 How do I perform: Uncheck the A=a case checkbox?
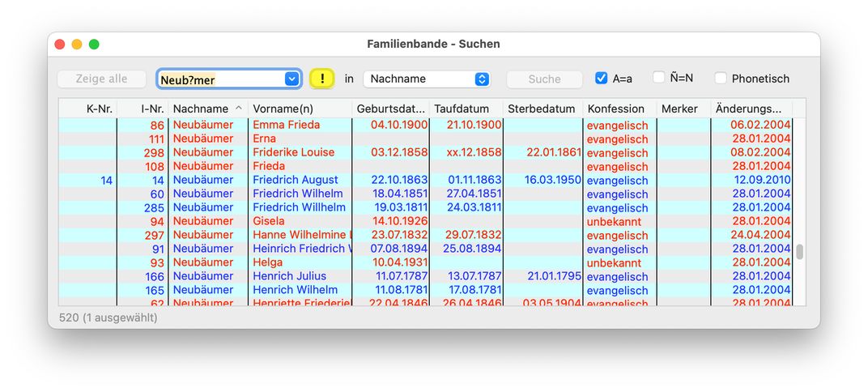coord(601,79)
